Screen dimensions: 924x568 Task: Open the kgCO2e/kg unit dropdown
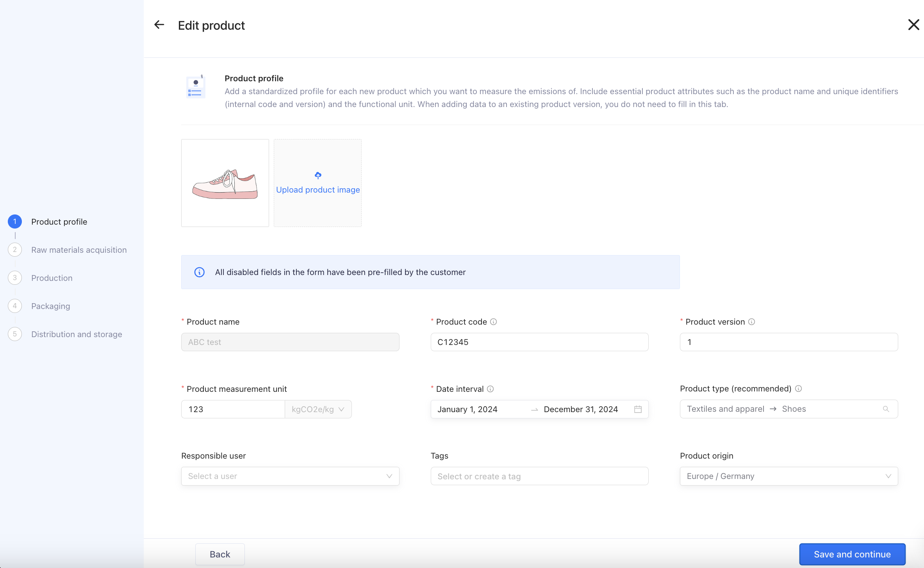(318, 409)
